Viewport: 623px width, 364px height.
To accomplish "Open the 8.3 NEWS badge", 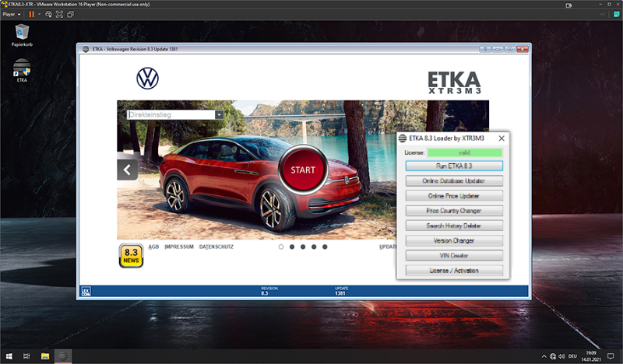I will click(x=131, y=256).
